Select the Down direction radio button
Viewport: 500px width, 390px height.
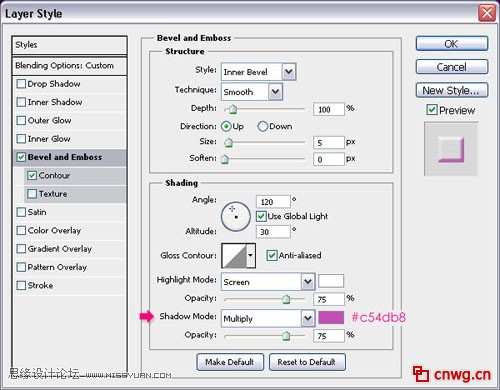[x=262, y=126]
